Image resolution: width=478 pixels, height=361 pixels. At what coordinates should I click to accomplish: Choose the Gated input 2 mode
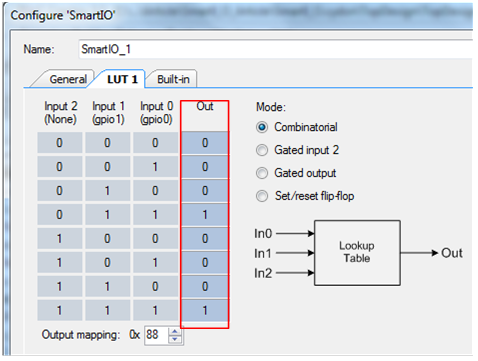[262, 150]
